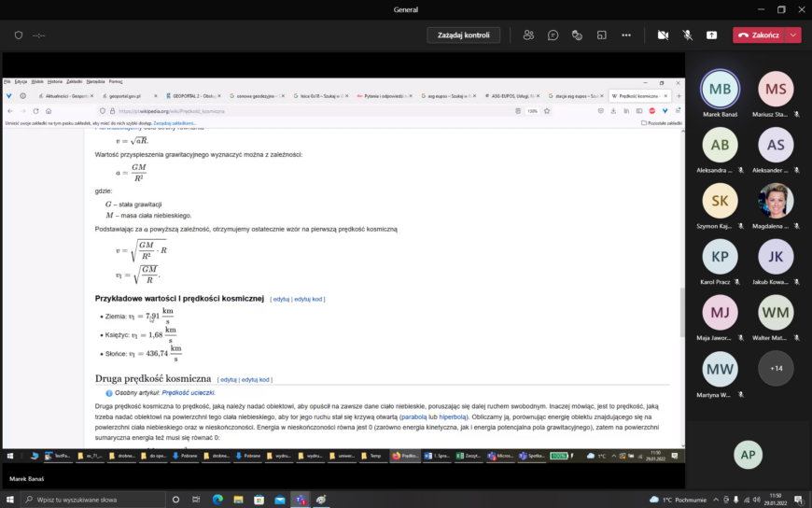Open the Windows Start menu
Image resolution: width=812 pixels, height=508 pixels.
point(10,500)
